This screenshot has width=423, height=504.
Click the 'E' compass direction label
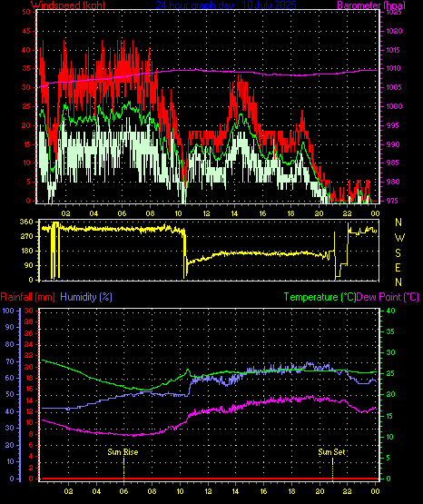point(398,267)
